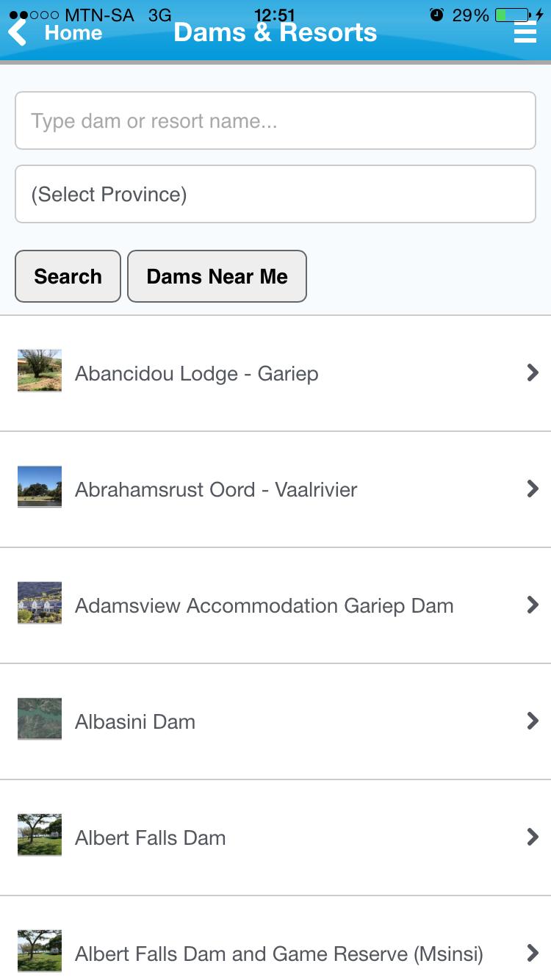Image resolution: width=551 pixels, height=980 pixels.
Task: Tap the Albert Falls Dam thumbnail
Action: pyautogui.click(x=40, y=835)
